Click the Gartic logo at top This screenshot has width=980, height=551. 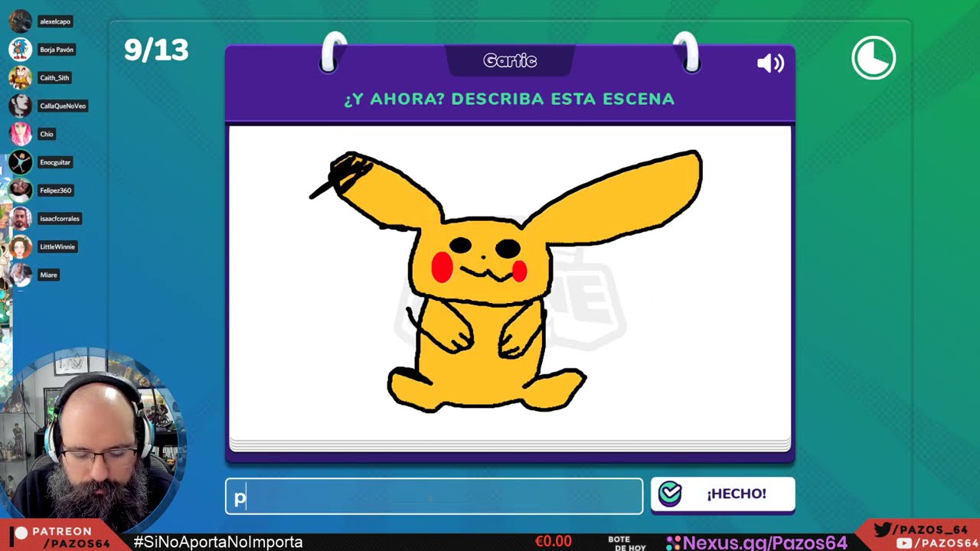(510, 60)
